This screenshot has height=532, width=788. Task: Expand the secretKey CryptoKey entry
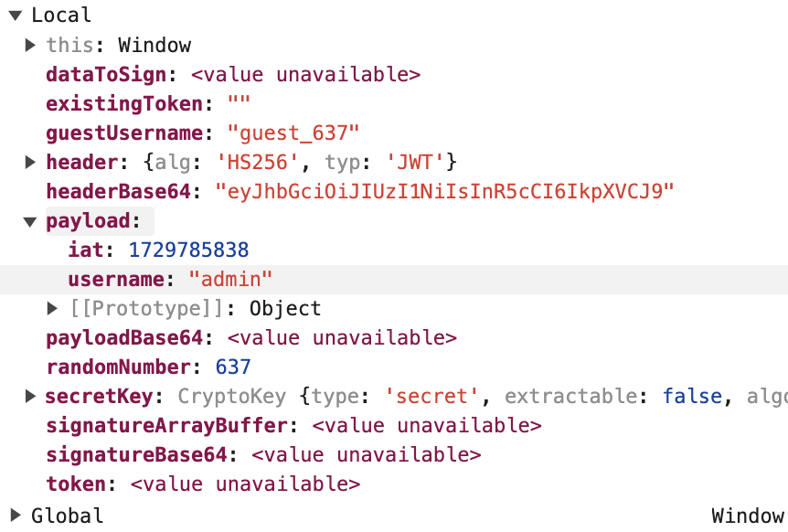coord(31,397)
